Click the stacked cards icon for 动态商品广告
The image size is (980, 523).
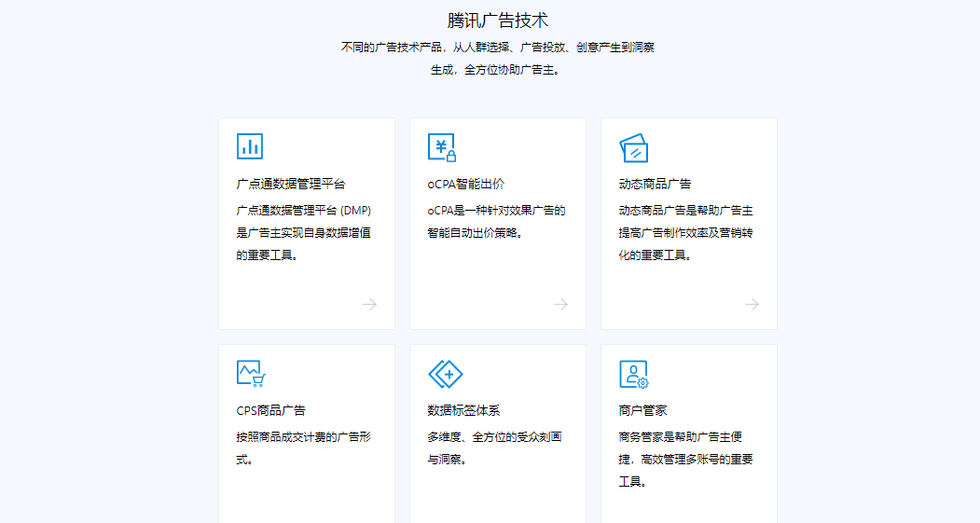point(634,148)
